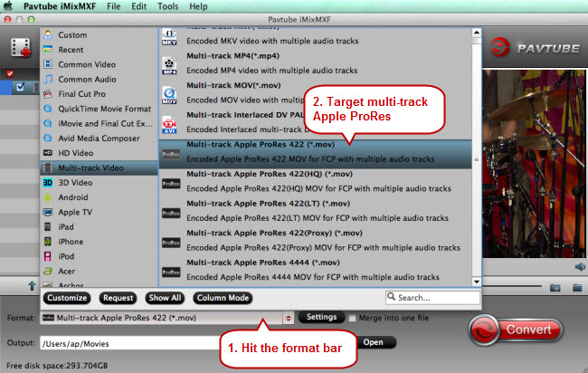Select the iPhone device icon

click(x=48, y=242)
